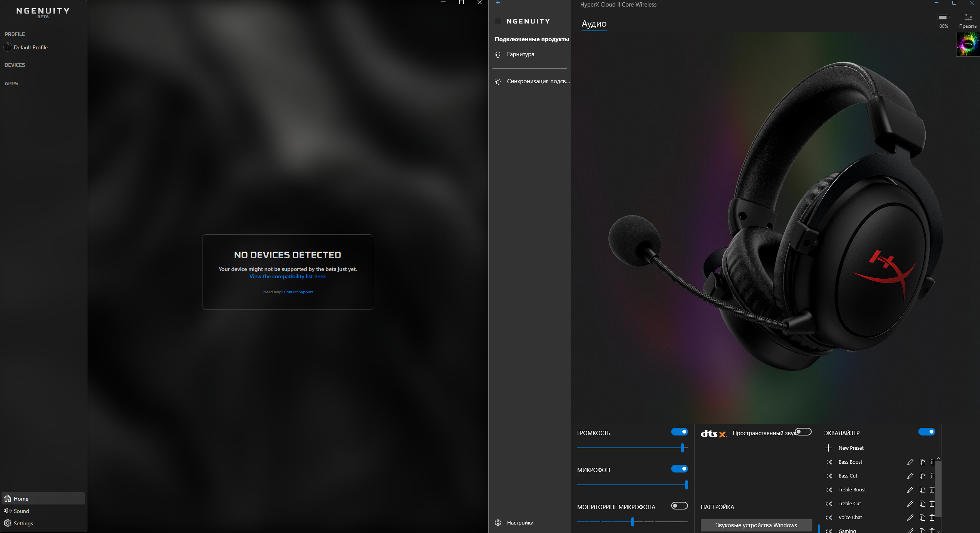
Task: Duplicate the Bass Cut preset
Action: [922, 476]
